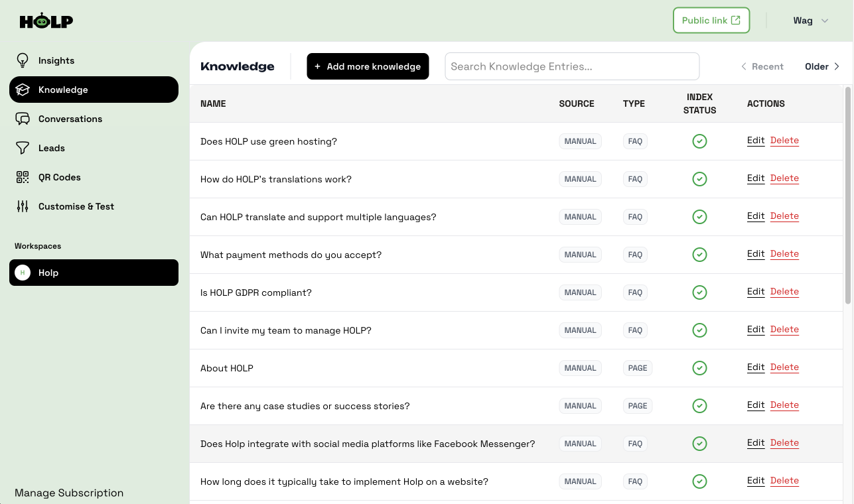Screen dimensions: 854x504
Task: Click index check for implement Holp row
Action: click(699, 481)
